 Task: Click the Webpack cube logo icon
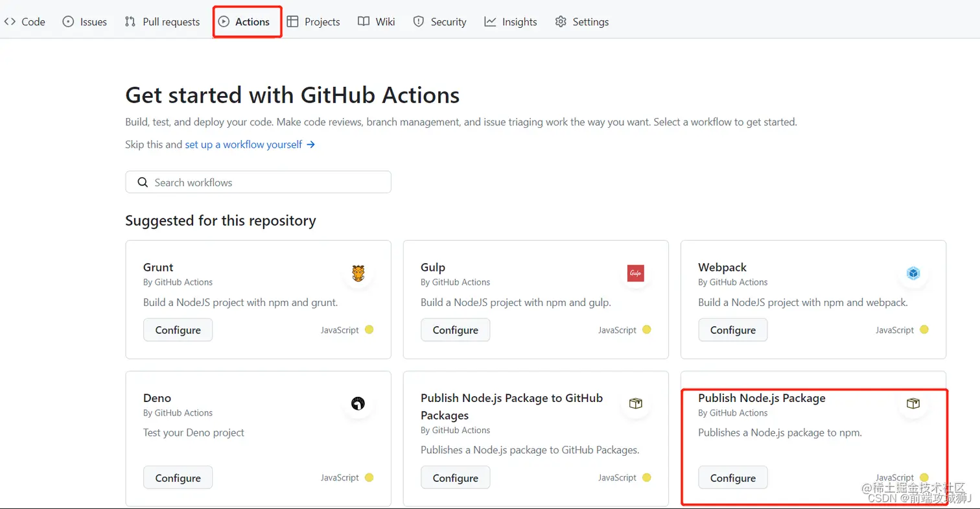tap(913, 274)
